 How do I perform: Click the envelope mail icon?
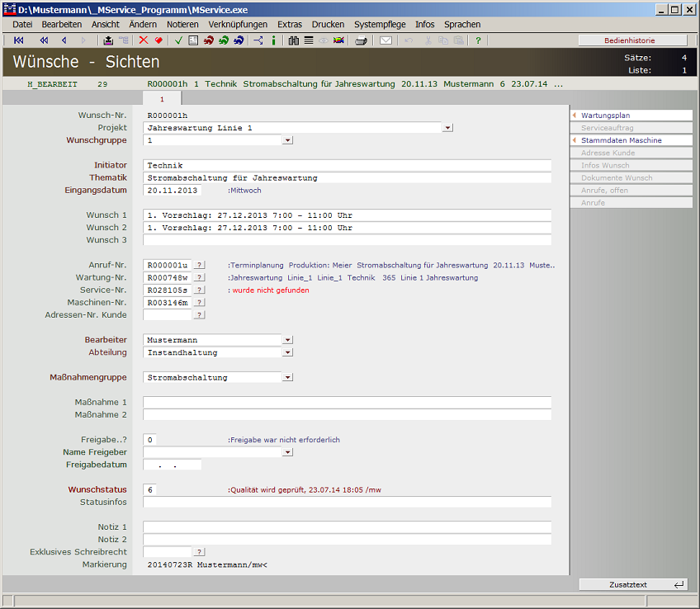(x=385, y=40)
